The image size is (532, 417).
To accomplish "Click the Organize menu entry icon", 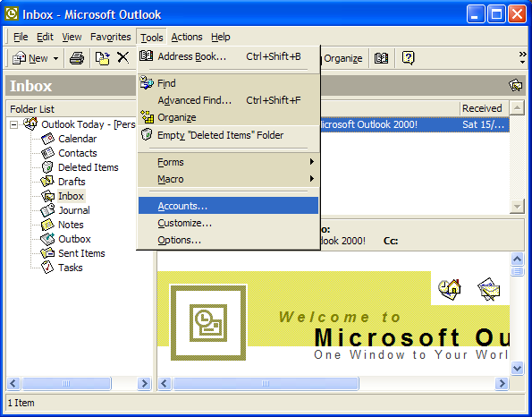I will point(147,117).
